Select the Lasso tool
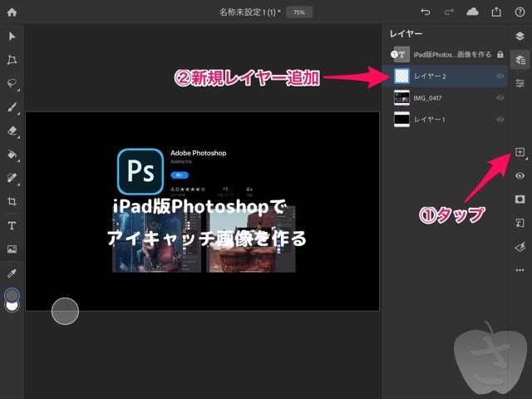This screenshot has width=532, height=399. [12, 83]
